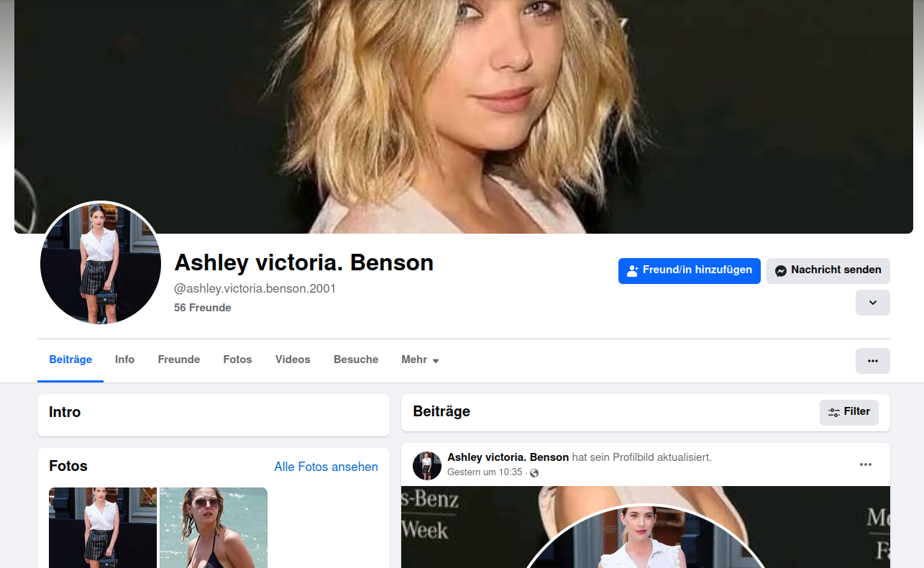Open the Beiträge Filter button
Viewport: 924px width, 568px height.
[848, 413]
